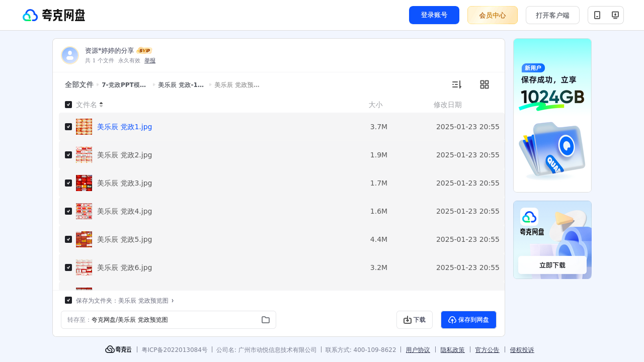Viewport: 644px width, 362px height.
Task: Open file name 美乐辰 党政1.jpg
Action: coord(125,127)
